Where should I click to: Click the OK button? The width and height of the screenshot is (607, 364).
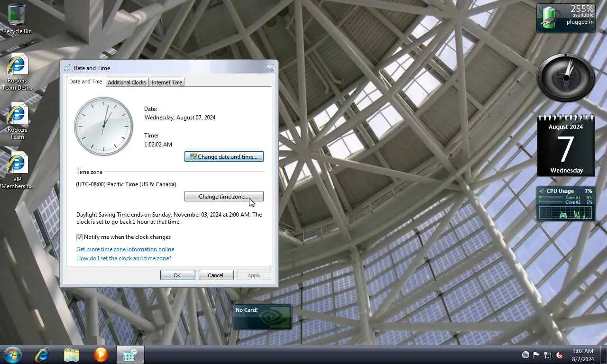pyautogui.click(x=177, y=275)
